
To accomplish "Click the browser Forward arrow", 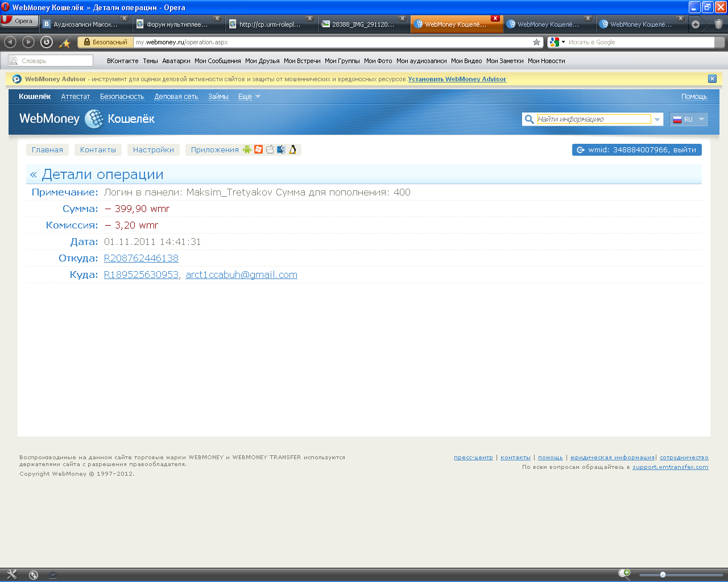I will (28, 42).
